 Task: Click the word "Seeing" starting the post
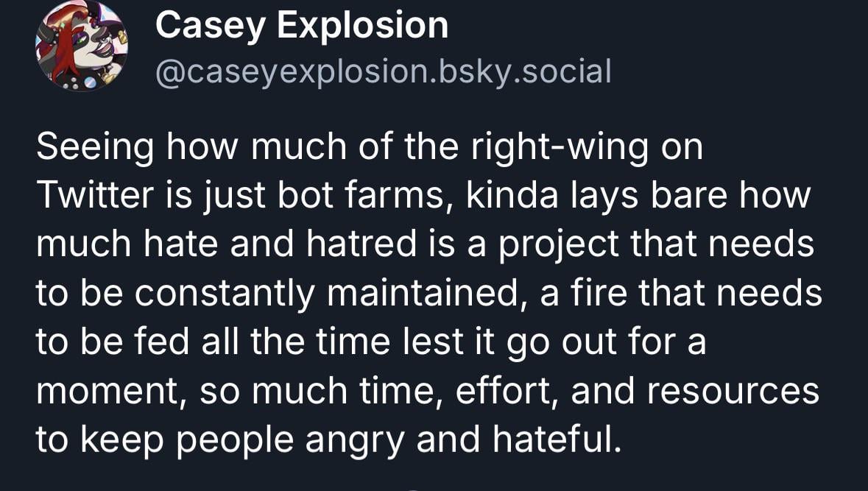[94, 148]
